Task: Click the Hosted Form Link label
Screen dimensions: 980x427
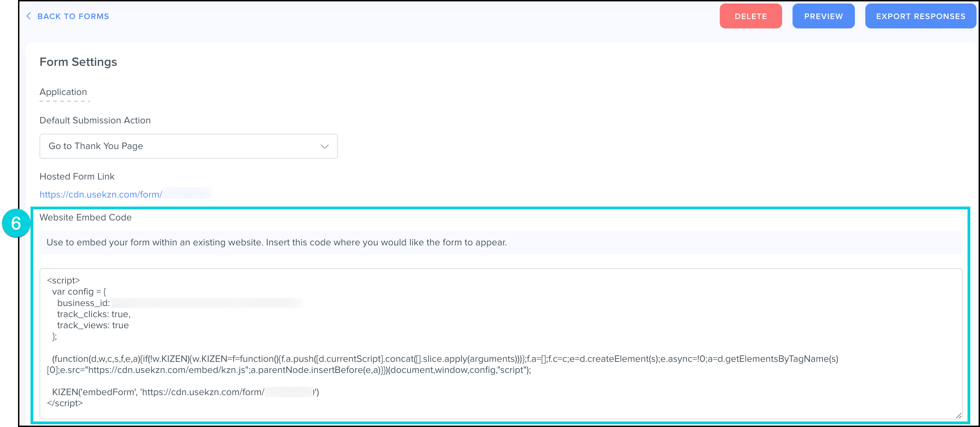Action: coord(77,176)
